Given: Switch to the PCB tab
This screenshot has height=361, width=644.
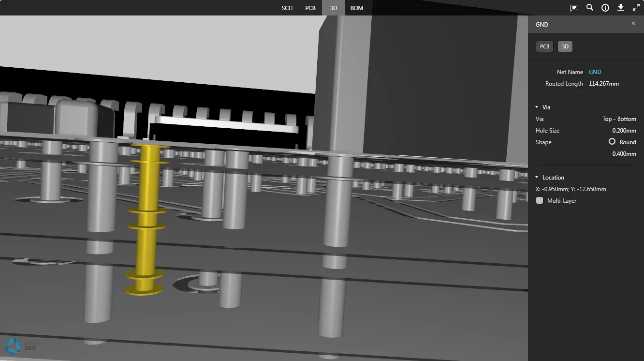Looking at the screenshot, I should [x=310, y=8].
